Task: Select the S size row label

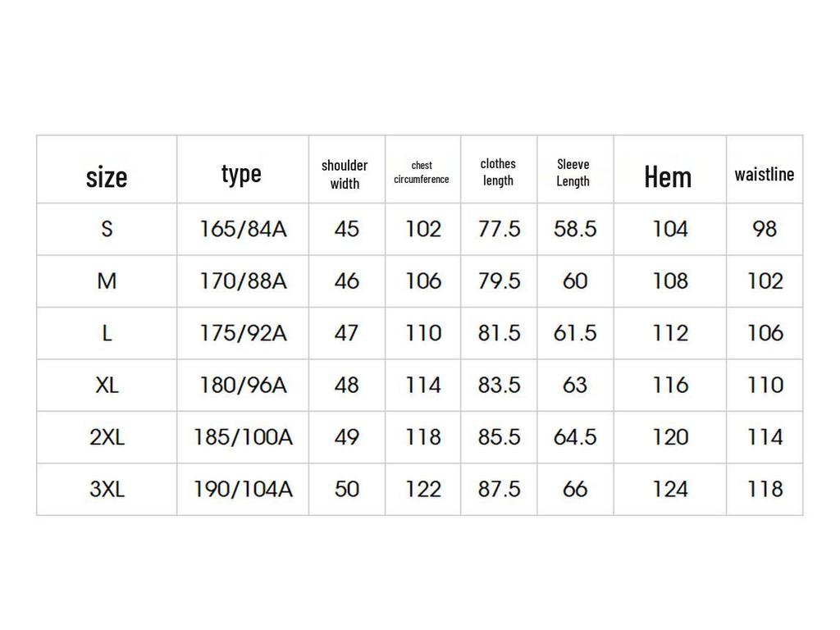Action: coord(107,229)
